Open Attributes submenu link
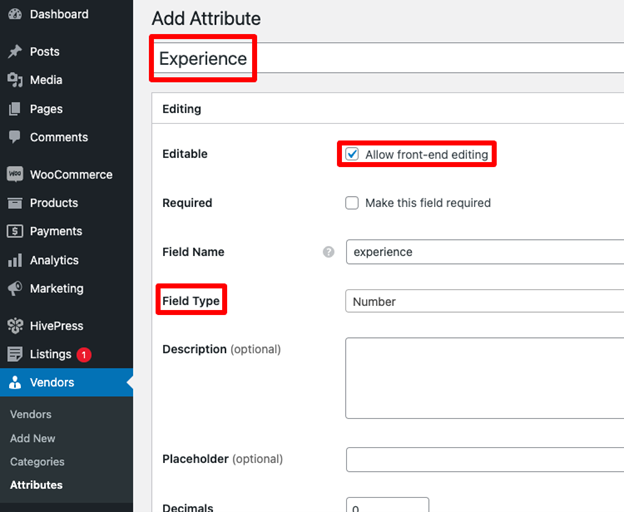The width and height of the screenshot is (624, 512). click(x=36, y=485)
